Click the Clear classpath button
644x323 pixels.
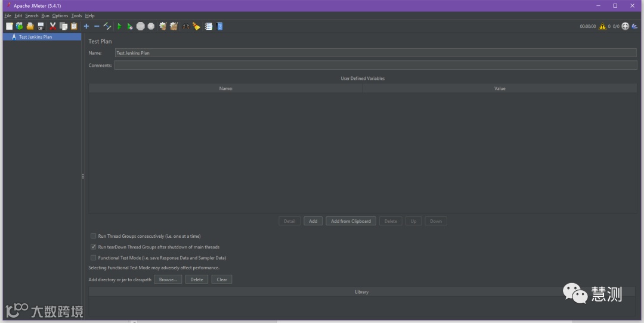pyautogui.click(x=222, y=279)
